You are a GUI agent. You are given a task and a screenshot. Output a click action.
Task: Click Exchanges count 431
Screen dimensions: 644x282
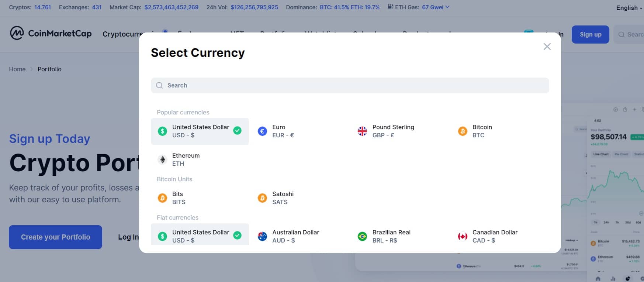pos(97,7)
